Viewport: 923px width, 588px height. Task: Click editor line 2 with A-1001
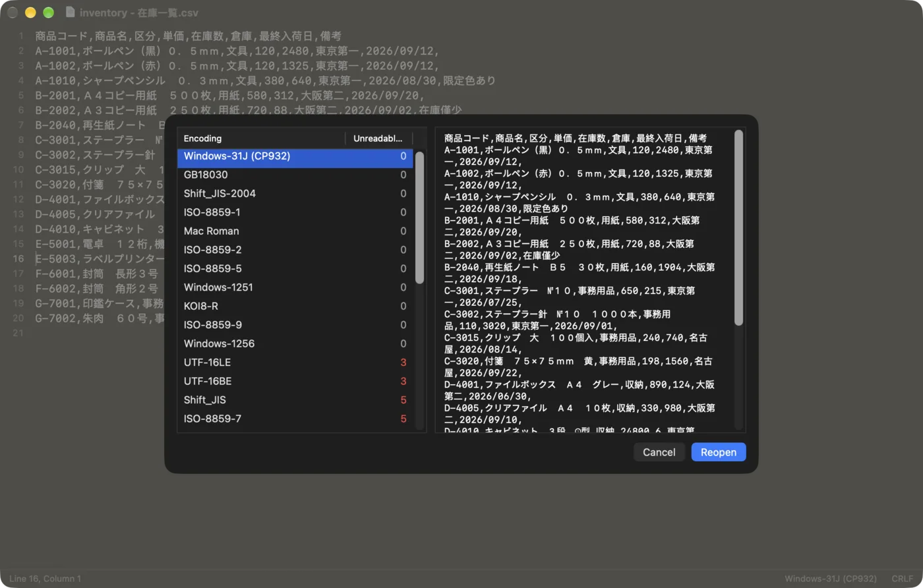click(237, 51)
